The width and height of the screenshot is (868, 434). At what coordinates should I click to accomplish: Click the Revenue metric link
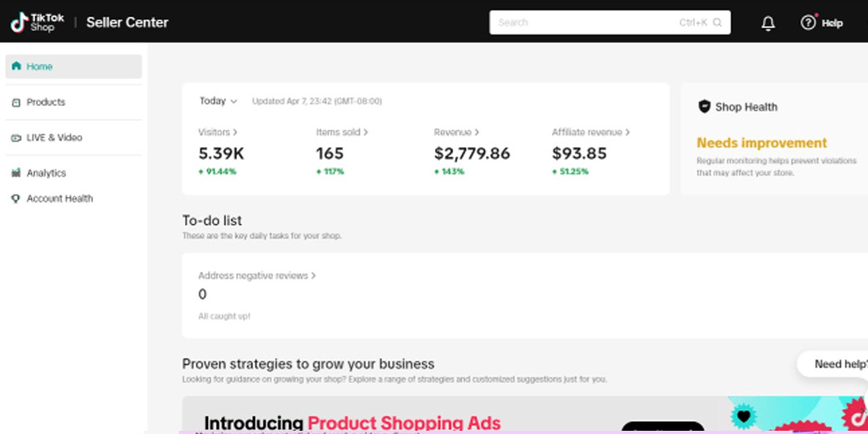coord(457,133)
